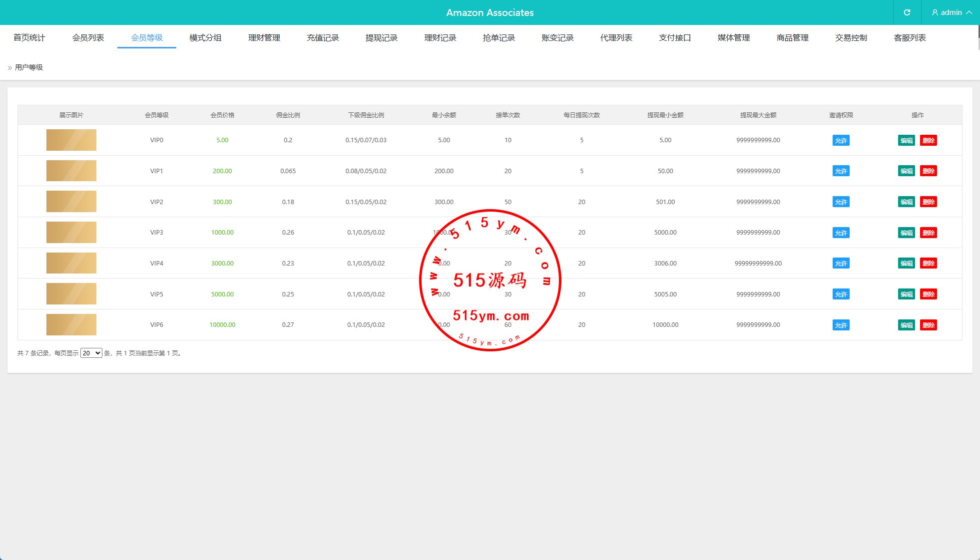
Task: Click the VIP5 gold display image
Action: [x=71, y=294]
